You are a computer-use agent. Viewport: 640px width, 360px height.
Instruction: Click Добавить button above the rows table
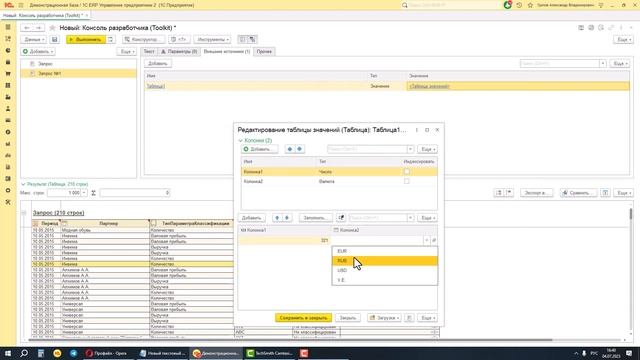pos(252,218)
